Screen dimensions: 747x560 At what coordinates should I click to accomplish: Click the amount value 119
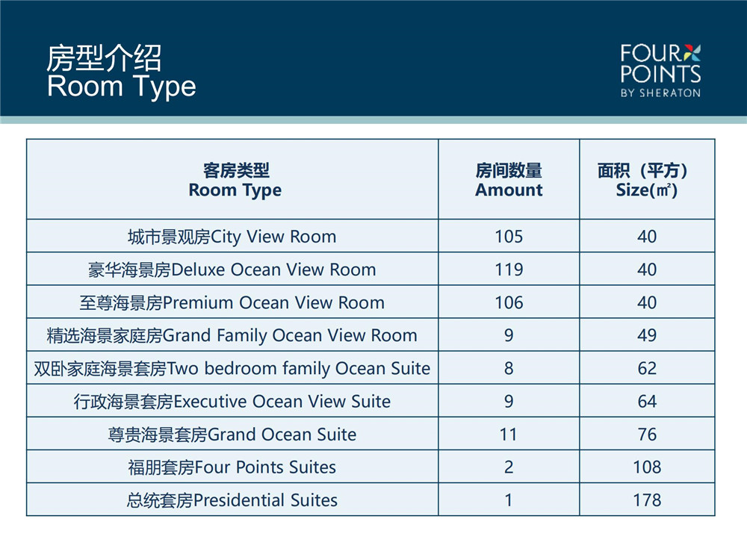pyautogui.click(x=509, y=270)
